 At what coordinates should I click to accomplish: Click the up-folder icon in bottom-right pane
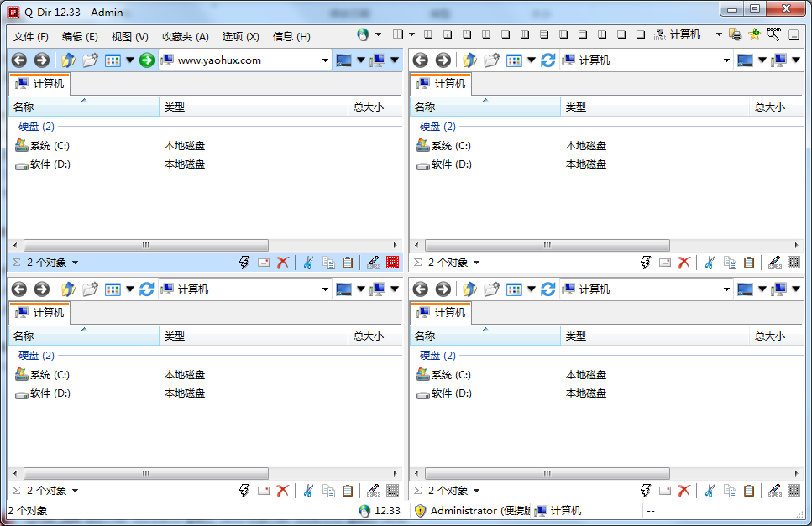coord(469,289)
